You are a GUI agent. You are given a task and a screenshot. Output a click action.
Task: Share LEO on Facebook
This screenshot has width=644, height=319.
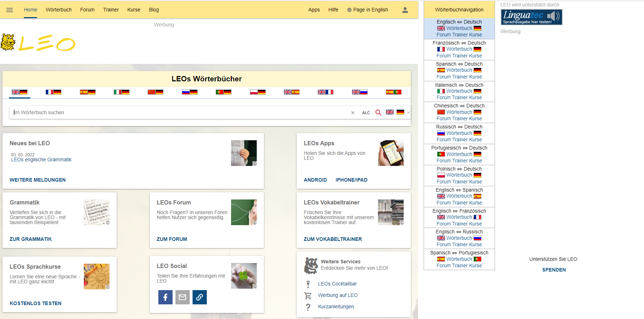pyautogui.click(x=165, y=297)
